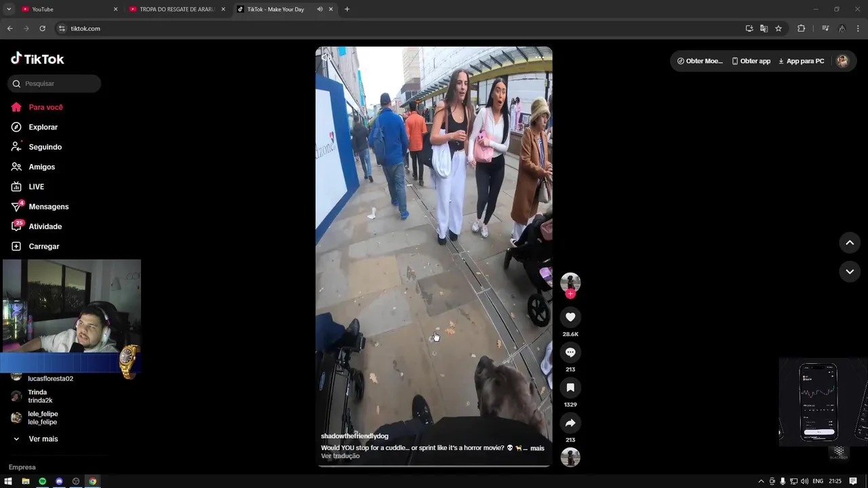Open the spinning music disc sound

pos(570,457)
